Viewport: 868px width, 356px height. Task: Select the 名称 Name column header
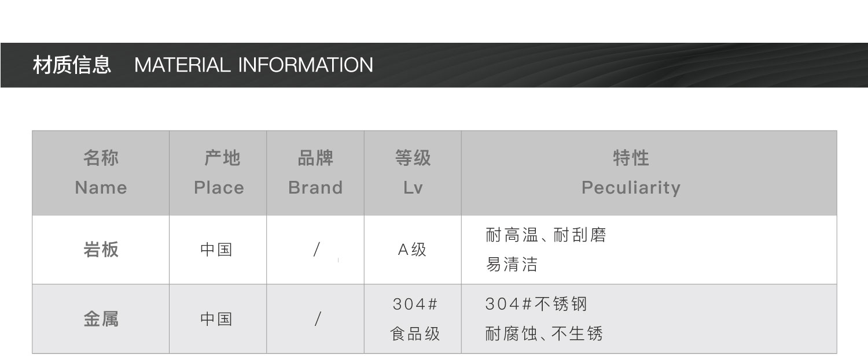101,173
